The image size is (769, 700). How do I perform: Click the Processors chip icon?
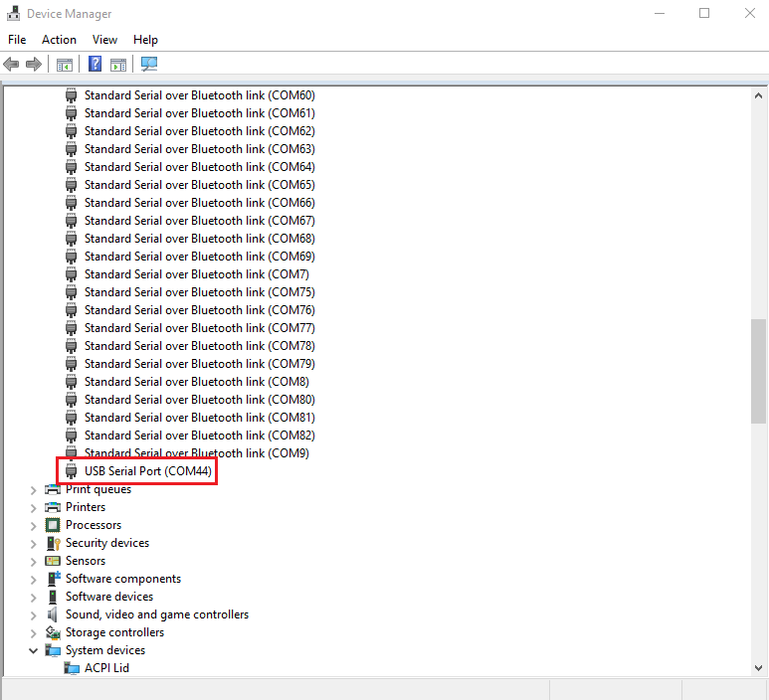tap(53, 525)
